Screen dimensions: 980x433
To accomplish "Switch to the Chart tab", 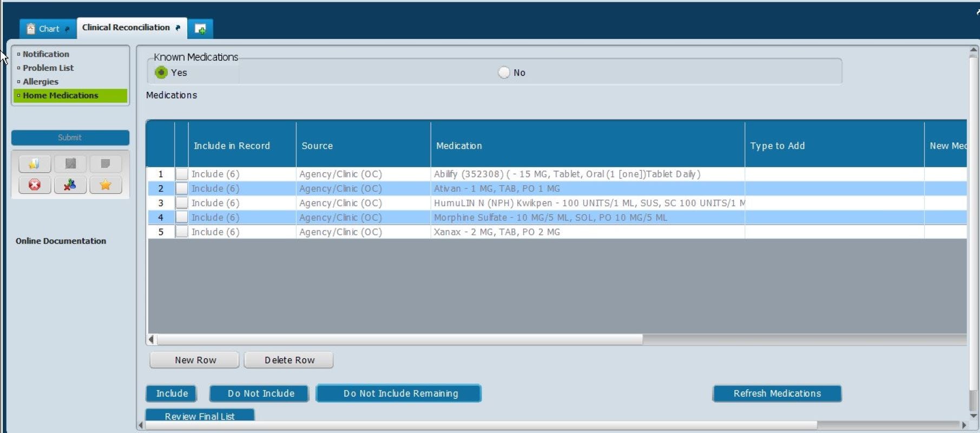I will (48, 29).
